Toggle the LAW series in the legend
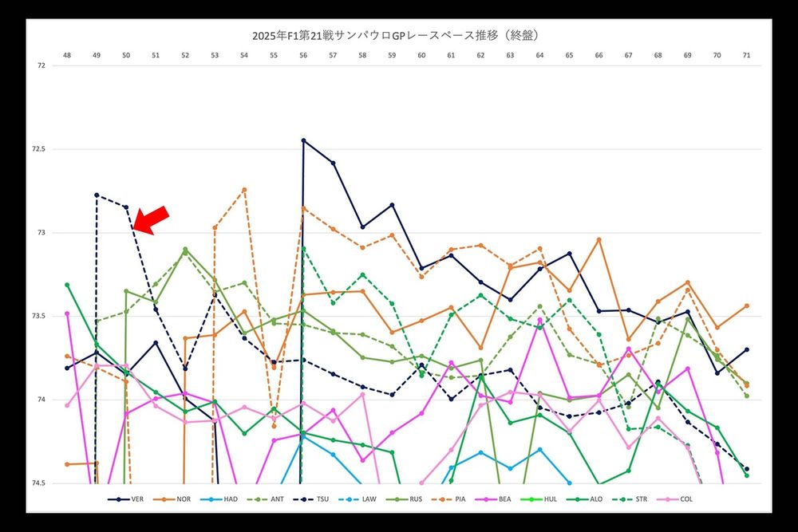Viewport: 798px width, 532px height. point(349,499)
